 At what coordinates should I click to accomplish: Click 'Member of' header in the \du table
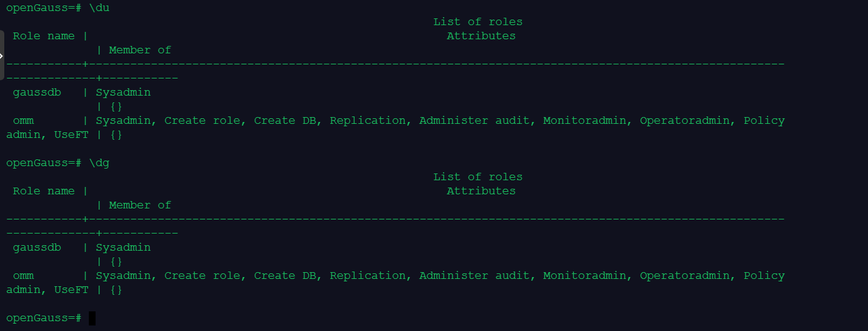coord(140,50)
